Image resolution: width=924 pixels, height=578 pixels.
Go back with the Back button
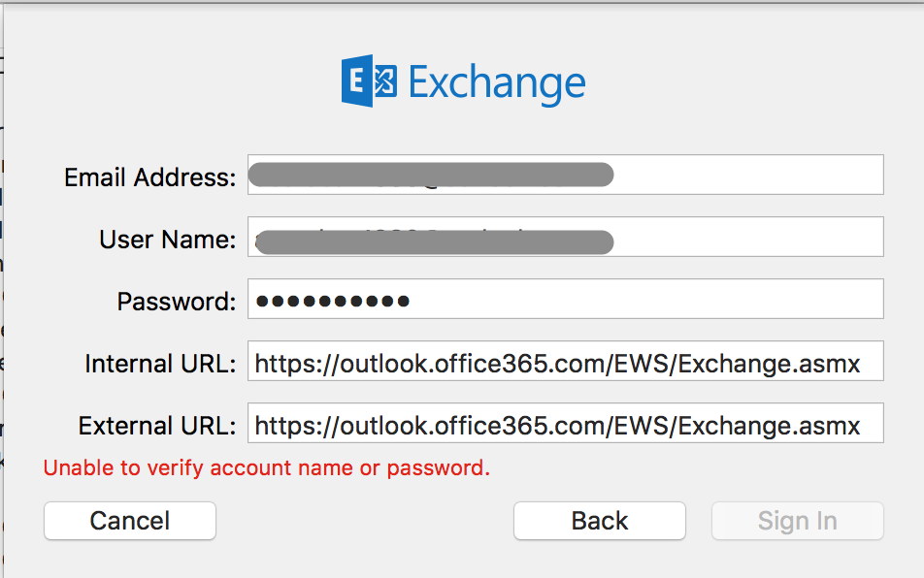599,521
